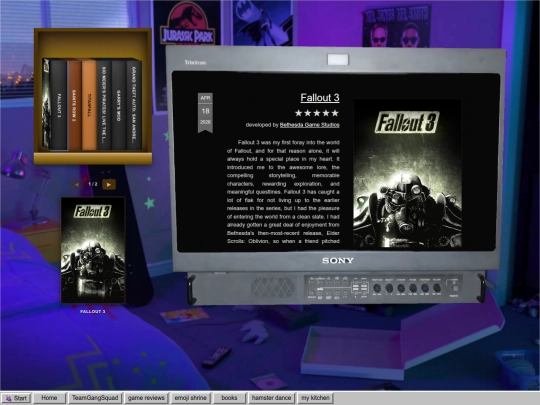This screenshot has width=540, height=405.
Task: Open the emoji shrine taskbar item
Action: tap(190, 398)
